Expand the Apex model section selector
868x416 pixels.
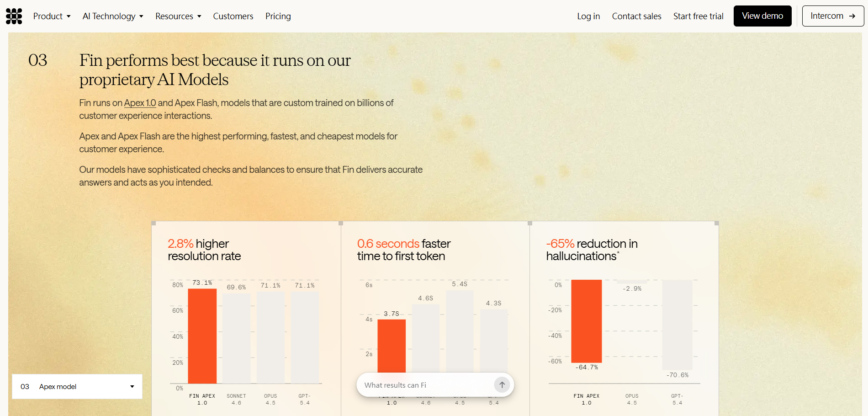click(77, 387)
